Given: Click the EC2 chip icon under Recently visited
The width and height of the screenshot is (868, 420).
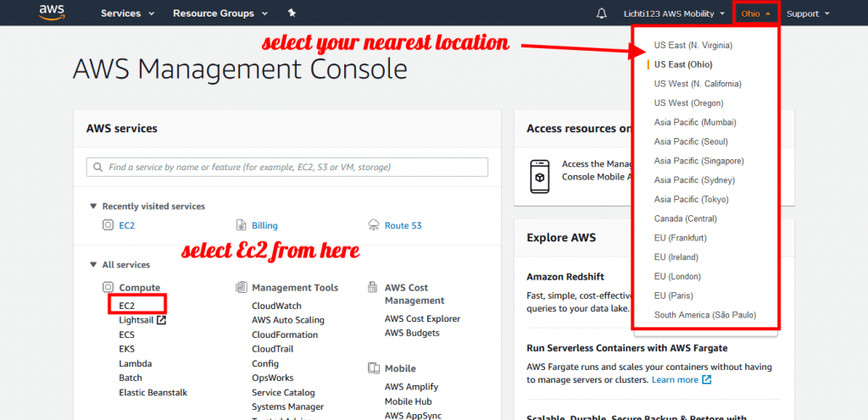Looking at the screenshot, I should click(x=108, y=225).
